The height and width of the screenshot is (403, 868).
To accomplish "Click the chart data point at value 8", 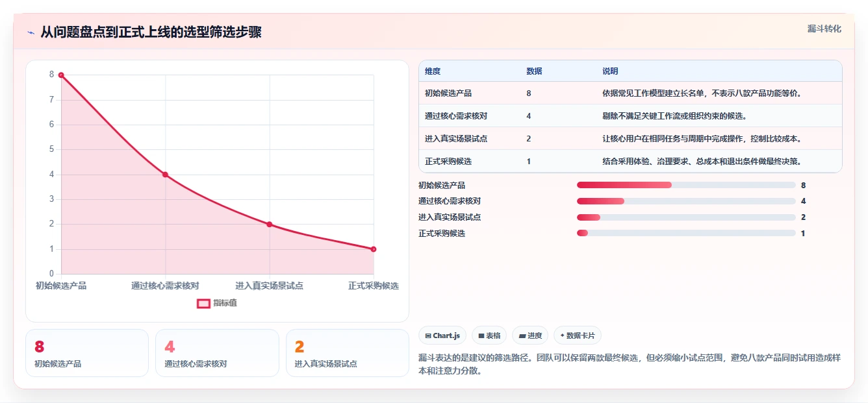I will tap(61, 75).
